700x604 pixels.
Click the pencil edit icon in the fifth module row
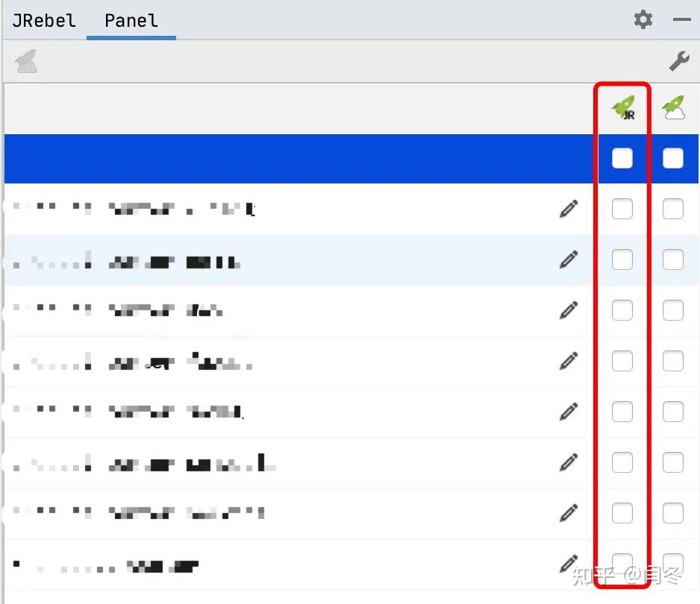569,412
